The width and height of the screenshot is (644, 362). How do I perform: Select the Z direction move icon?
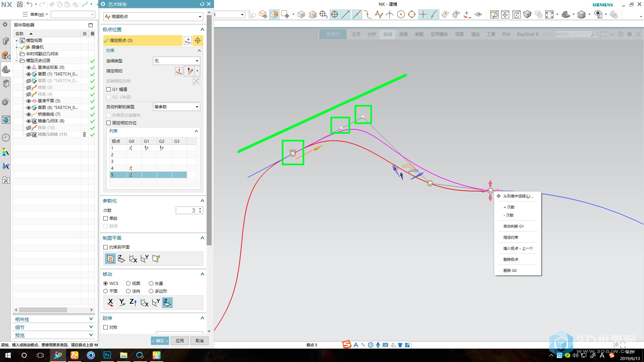(133, 303)
